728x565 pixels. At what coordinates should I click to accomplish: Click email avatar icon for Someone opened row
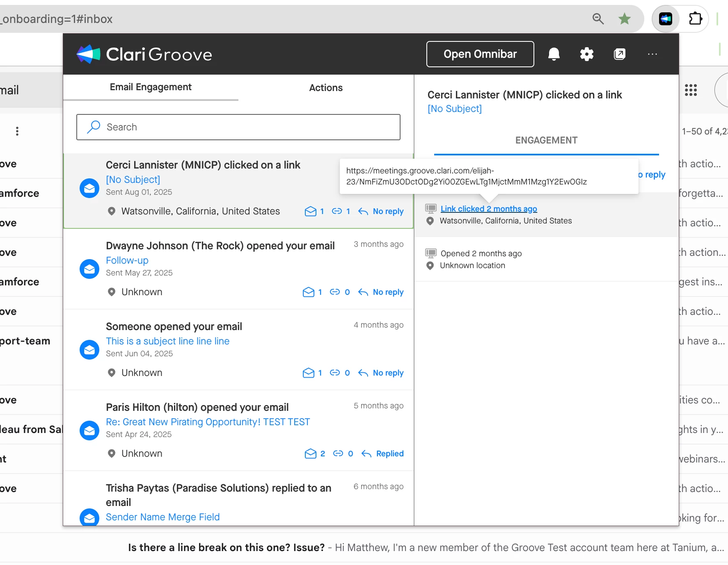coord(89,350)
